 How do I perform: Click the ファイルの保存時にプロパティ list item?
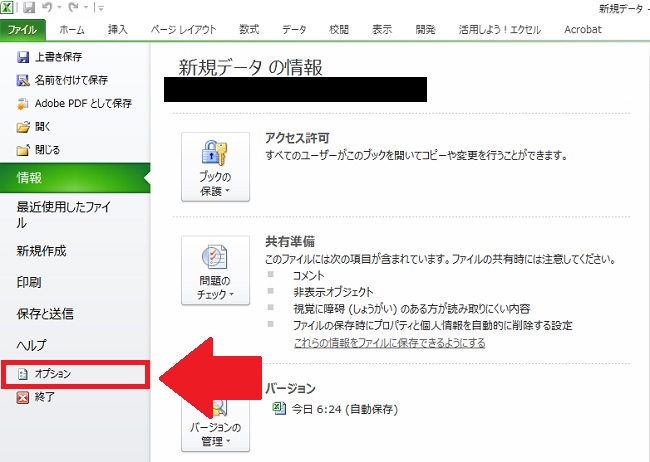(432, 325)
